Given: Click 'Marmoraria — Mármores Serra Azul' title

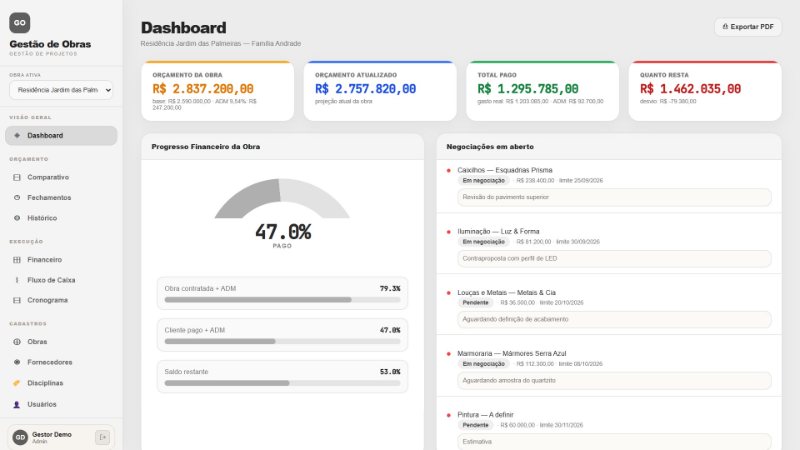Looking at the screenshot, I should point(512,354).
